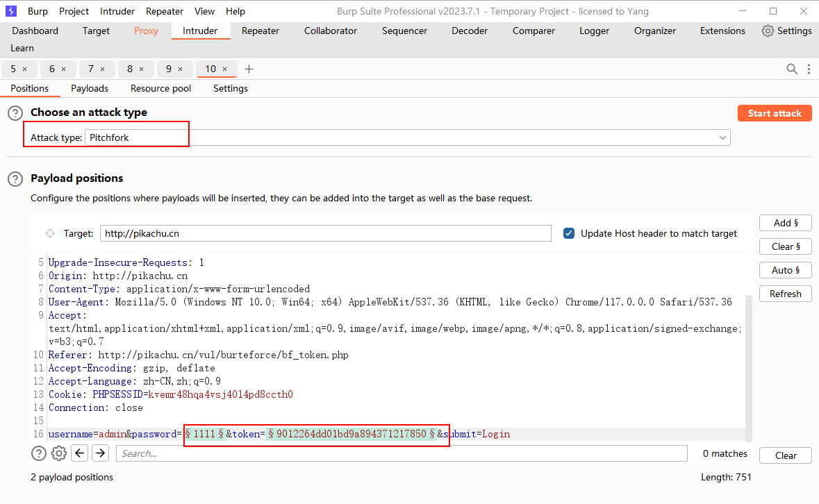
Task: Click help icon beside Choose an attack type
Action: click(x=15, y=112)
